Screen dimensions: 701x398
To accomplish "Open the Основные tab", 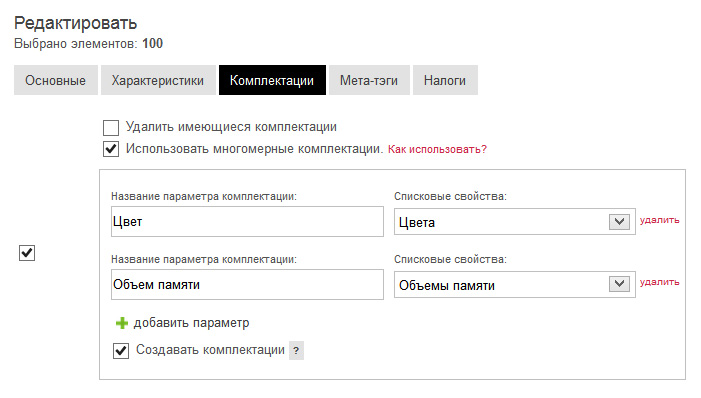I will (55, 80).
